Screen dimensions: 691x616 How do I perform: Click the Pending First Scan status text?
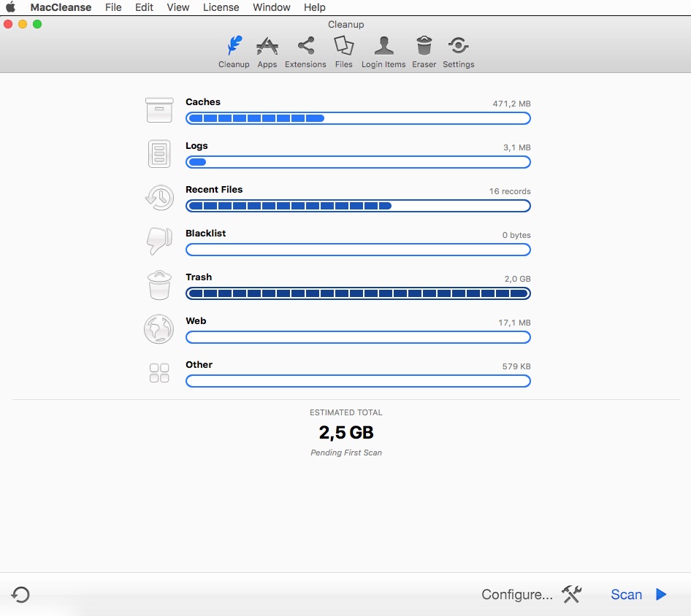346,453
